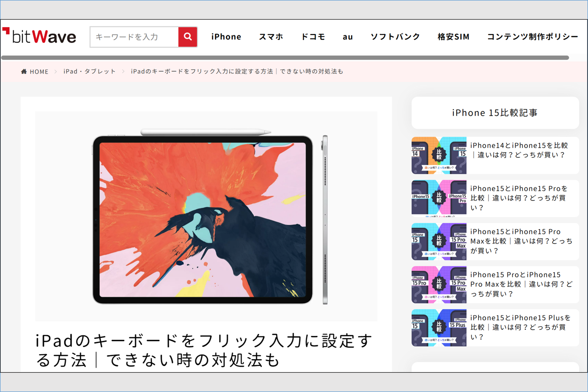The image size is (588, 392).
Task: Click the iPad・タブレット breadcrumb link
Action: click(89, 71)
